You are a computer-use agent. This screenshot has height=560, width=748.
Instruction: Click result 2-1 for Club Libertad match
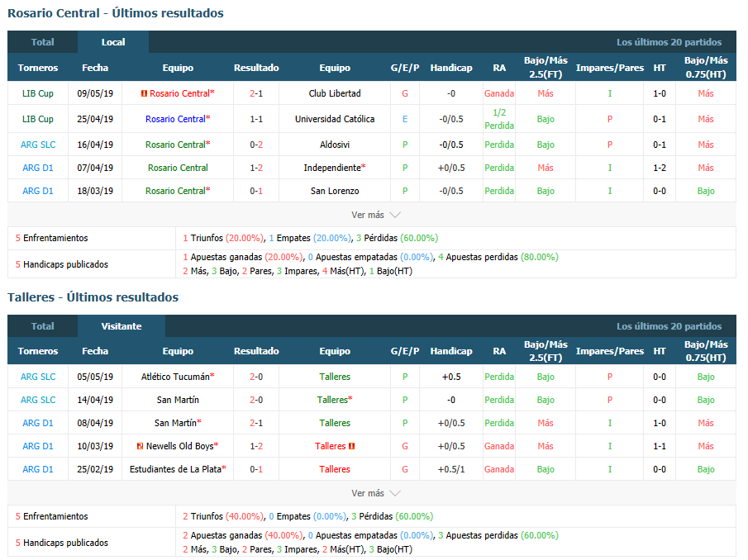pos(256,93)
